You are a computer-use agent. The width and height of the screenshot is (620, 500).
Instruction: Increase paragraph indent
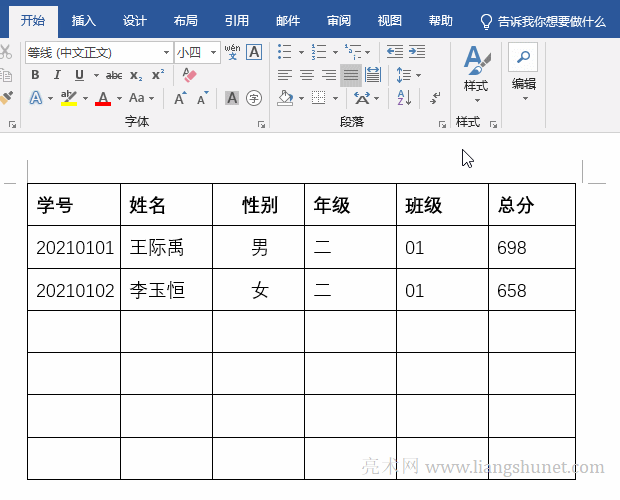pos(417,52)
